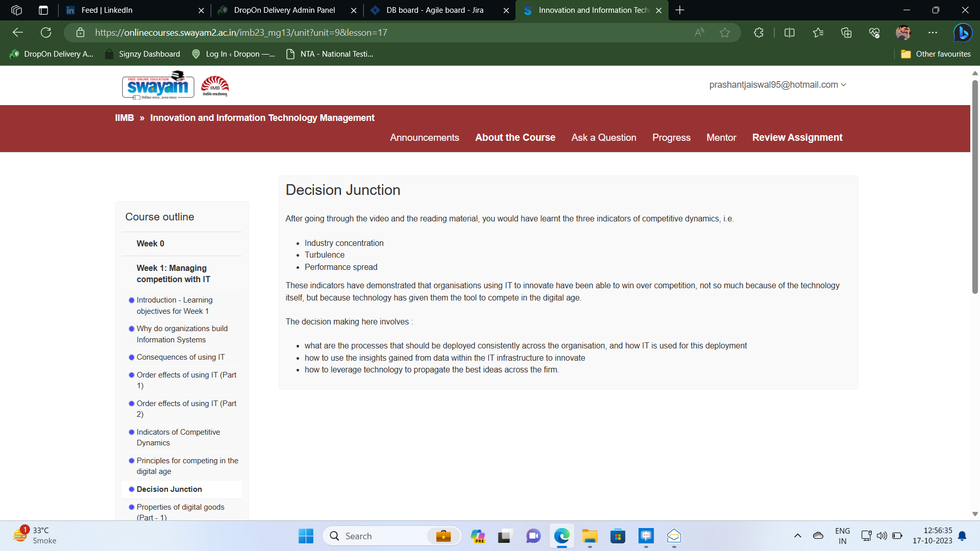Open Indicators of Competitive Dynamics lesson
This screenshot has height=551, width=980.
(x=178, y=437)
